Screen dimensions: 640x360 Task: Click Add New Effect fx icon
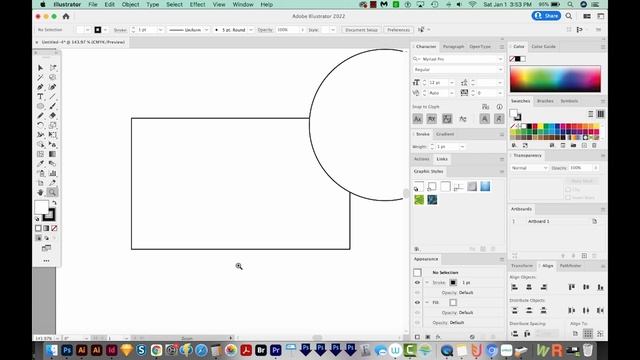coord(438,337)
